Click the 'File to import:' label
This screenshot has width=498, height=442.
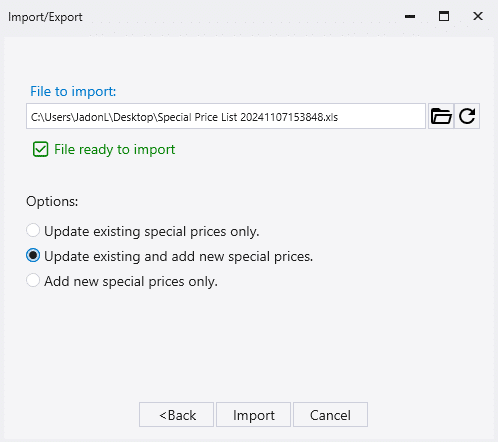73,91
